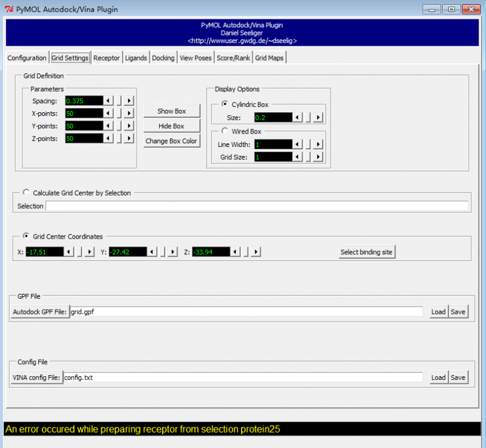This screenshot has width=486, height=448.
Task: Click the Spacing value field 0.375
Action: click(x=84, y=101)
